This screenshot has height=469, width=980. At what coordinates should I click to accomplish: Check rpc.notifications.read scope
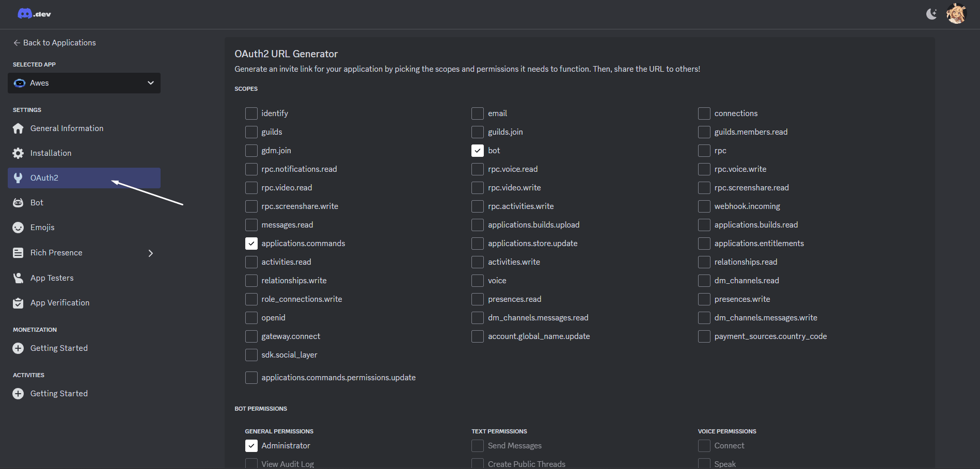click(x=251, y=169)
